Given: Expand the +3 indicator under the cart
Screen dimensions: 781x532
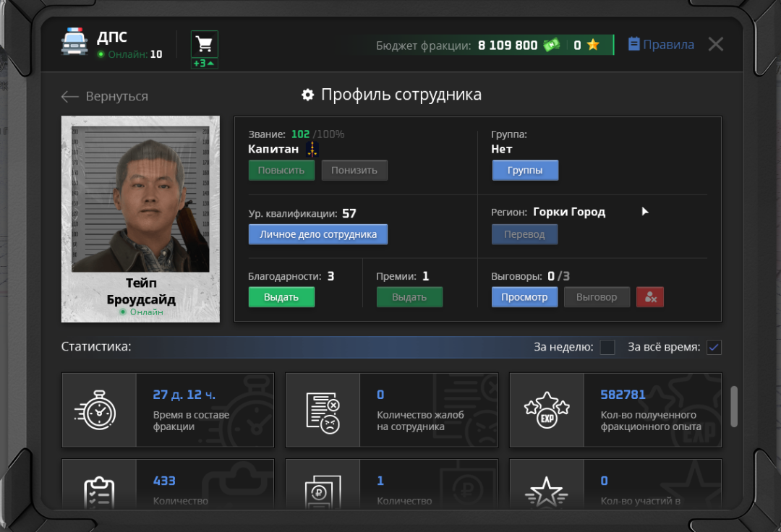Looking at the screenshot, I should coord(205,64).
